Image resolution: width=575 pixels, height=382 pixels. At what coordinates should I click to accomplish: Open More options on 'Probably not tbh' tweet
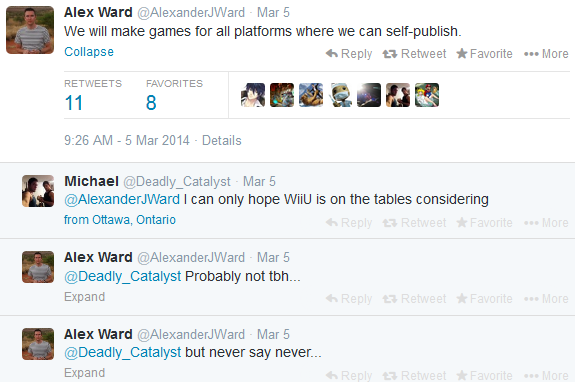[x=546, y=299]
